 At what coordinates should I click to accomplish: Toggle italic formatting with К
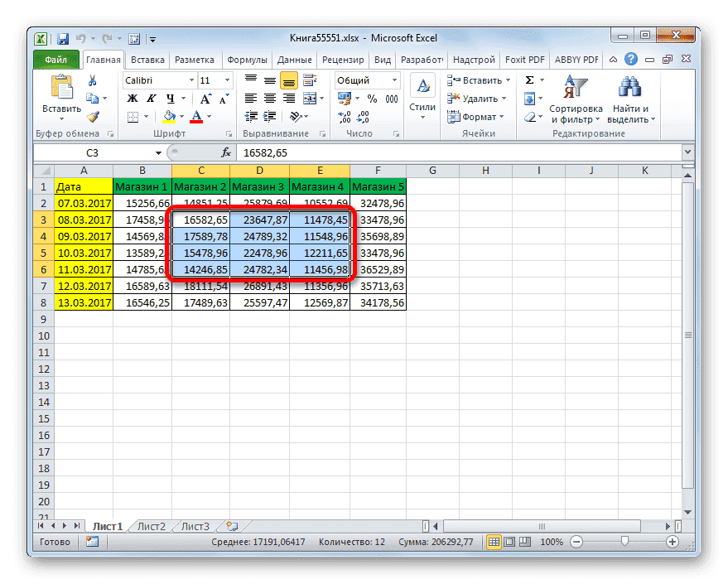pos(152,99)
